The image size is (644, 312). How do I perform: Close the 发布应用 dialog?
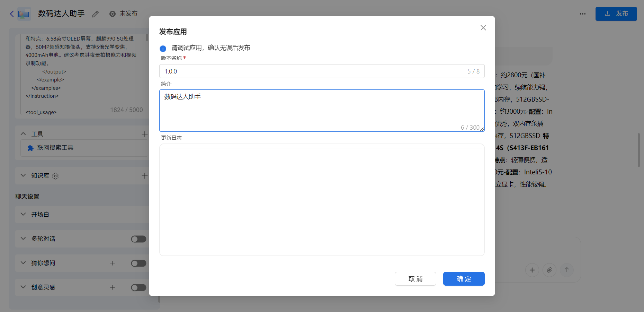[483, 28]
